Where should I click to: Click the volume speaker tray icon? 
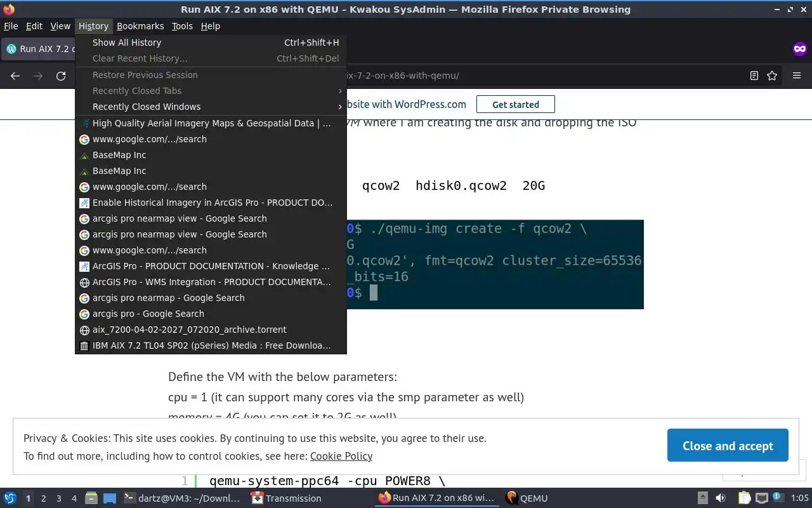point(721,498)
